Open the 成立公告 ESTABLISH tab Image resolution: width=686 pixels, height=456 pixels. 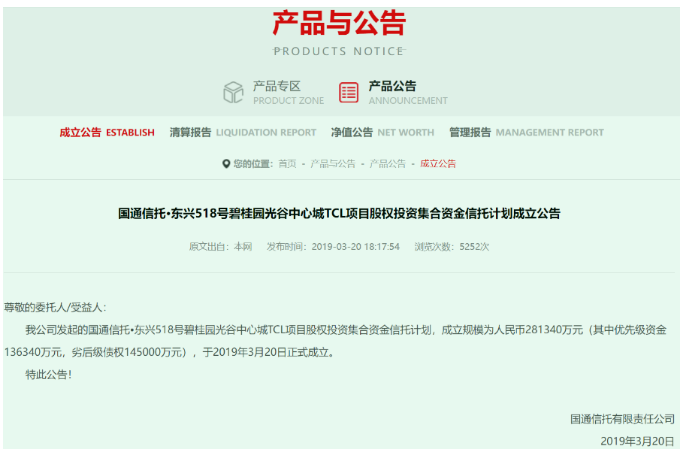coord(107,133)
